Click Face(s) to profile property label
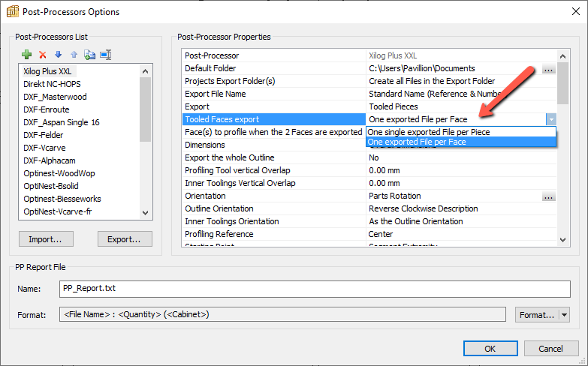Image resolution: width=588 pixels, height=366 pixels. point(273,132)
